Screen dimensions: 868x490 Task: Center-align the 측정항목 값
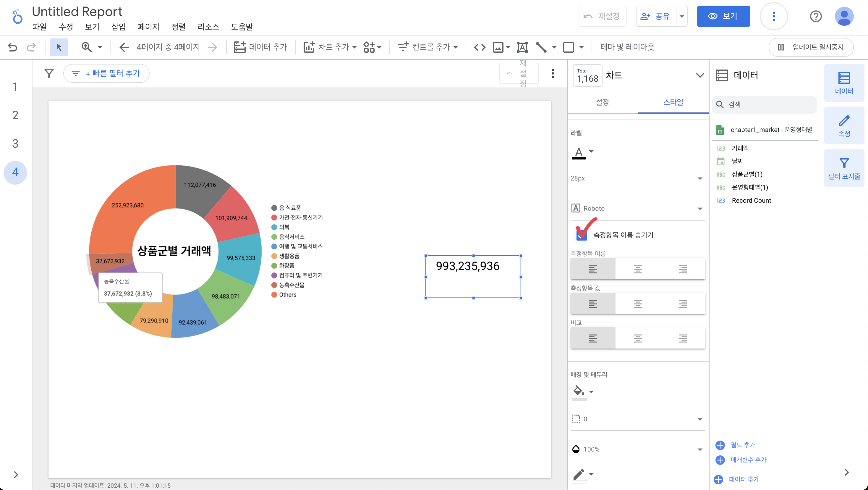tap(637, 304)
